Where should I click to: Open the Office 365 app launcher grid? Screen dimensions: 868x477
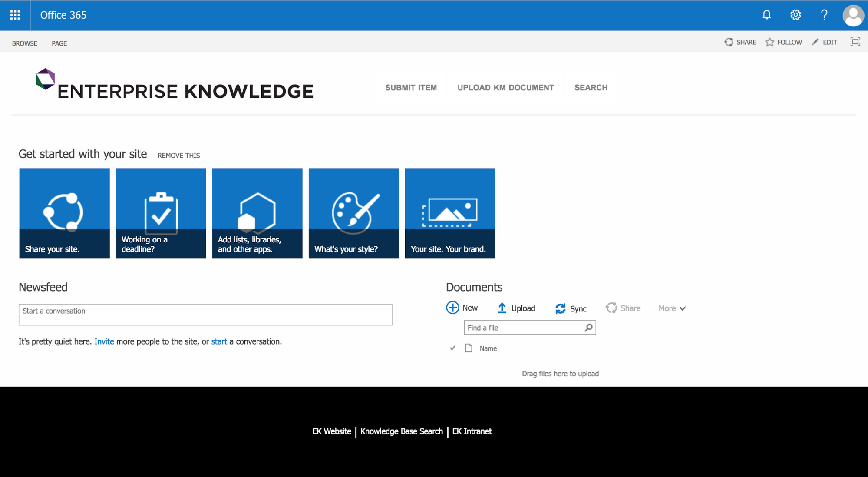tap(15, 15)
